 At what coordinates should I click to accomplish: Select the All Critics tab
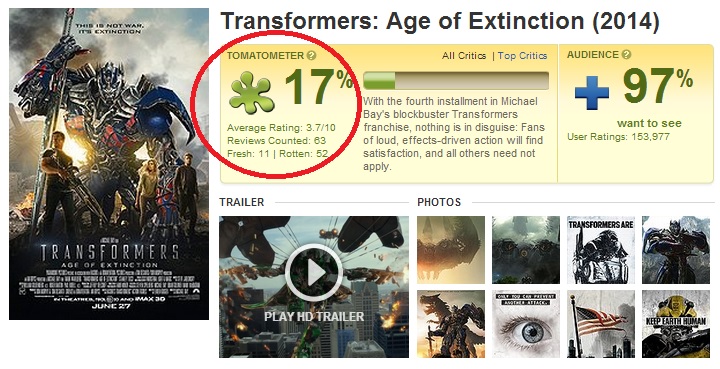(464, 56)
